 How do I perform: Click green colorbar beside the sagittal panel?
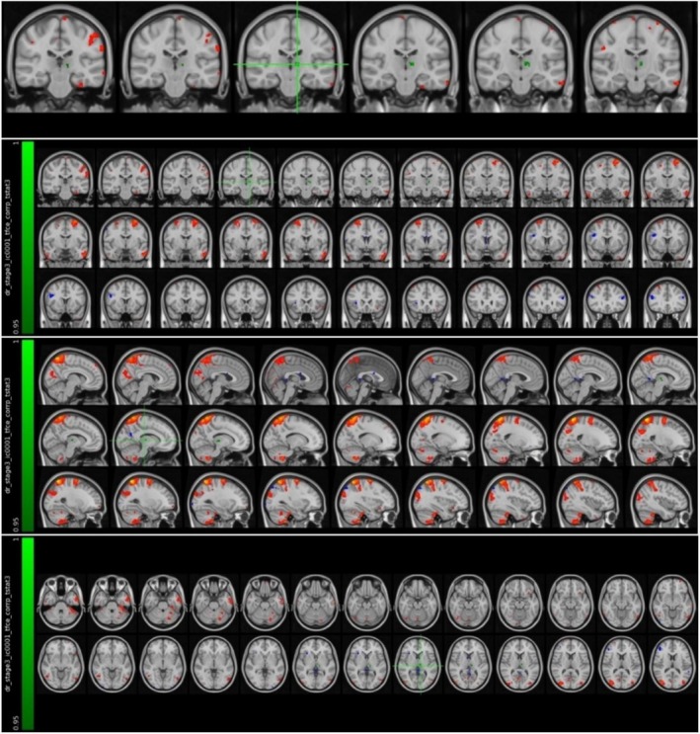click(x=28, y=435)
